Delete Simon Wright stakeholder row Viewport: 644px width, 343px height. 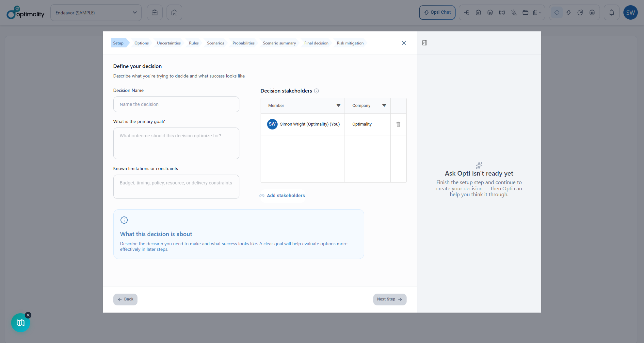click(x=398, y=124)
